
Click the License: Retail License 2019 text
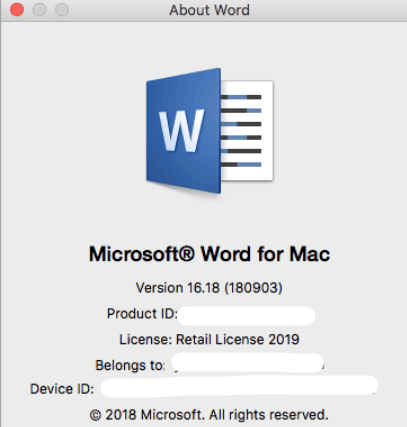point(209,340)
